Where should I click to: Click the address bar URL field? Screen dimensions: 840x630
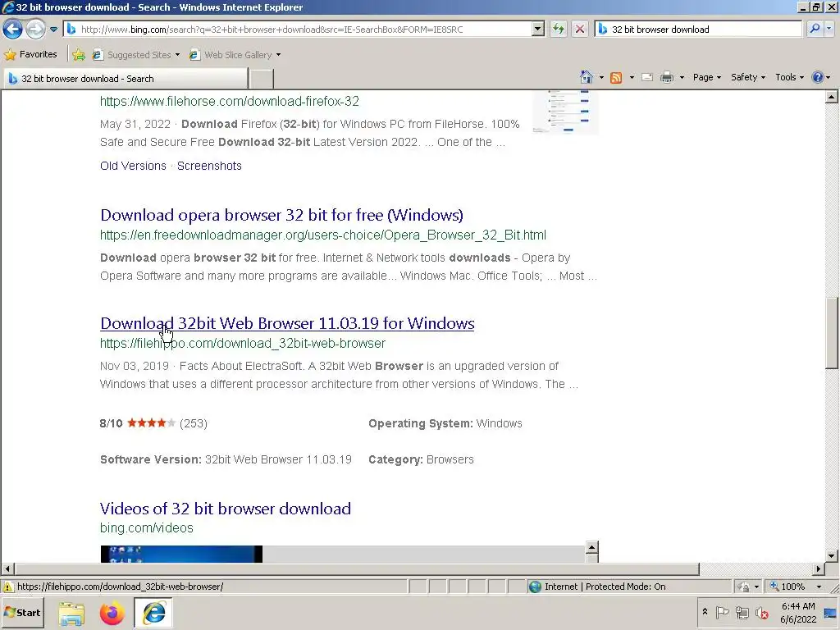(297, 30)
